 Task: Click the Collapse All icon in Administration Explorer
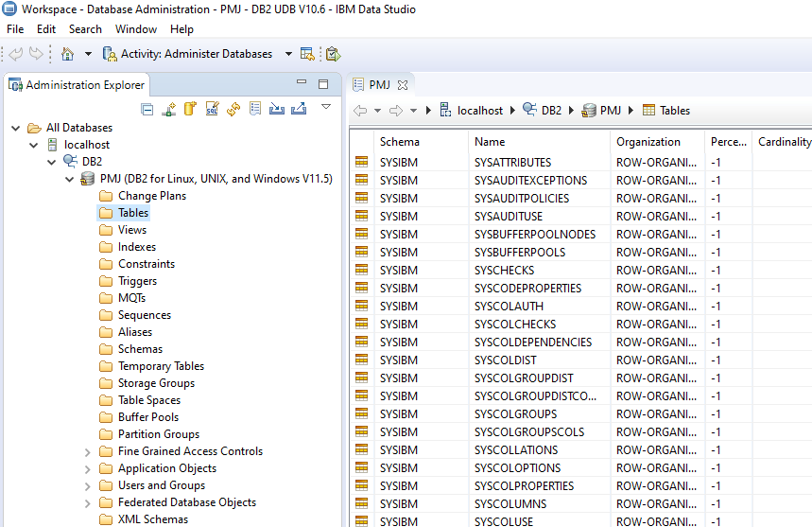(147, 109)
